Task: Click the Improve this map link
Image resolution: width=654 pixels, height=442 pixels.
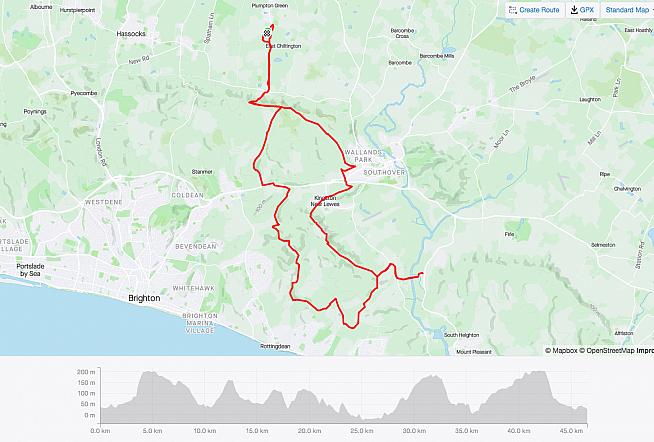Action: [x=643, y=351]
